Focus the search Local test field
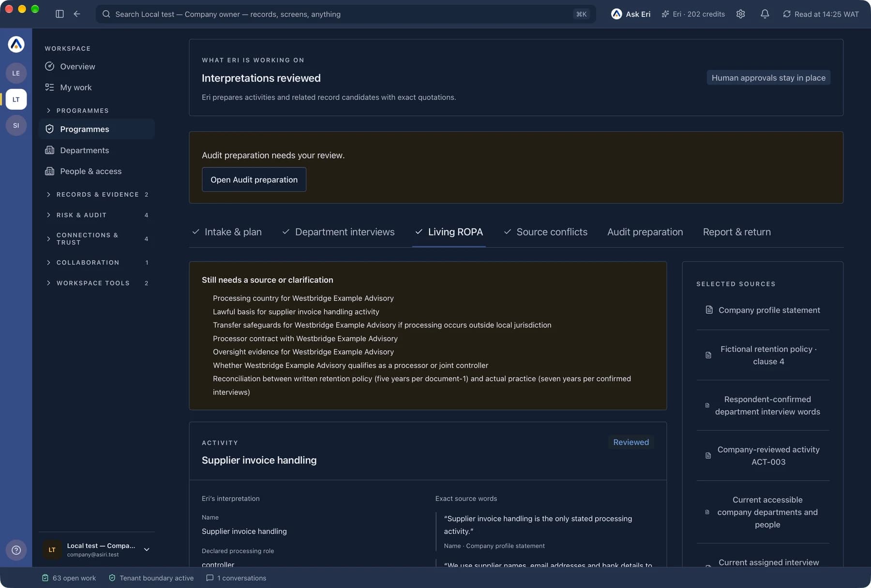871x588 pixels. click(345, 14)
